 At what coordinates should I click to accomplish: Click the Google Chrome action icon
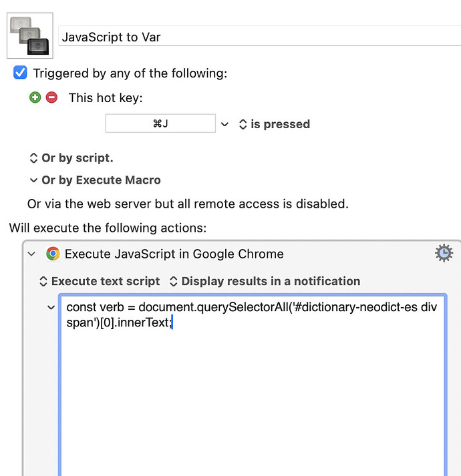(53, 254)
